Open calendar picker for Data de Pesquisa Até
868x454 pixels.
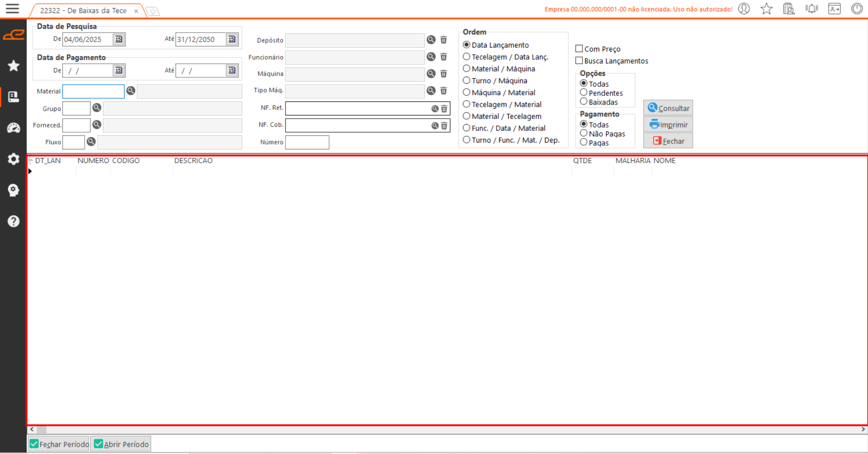[232, 39]
